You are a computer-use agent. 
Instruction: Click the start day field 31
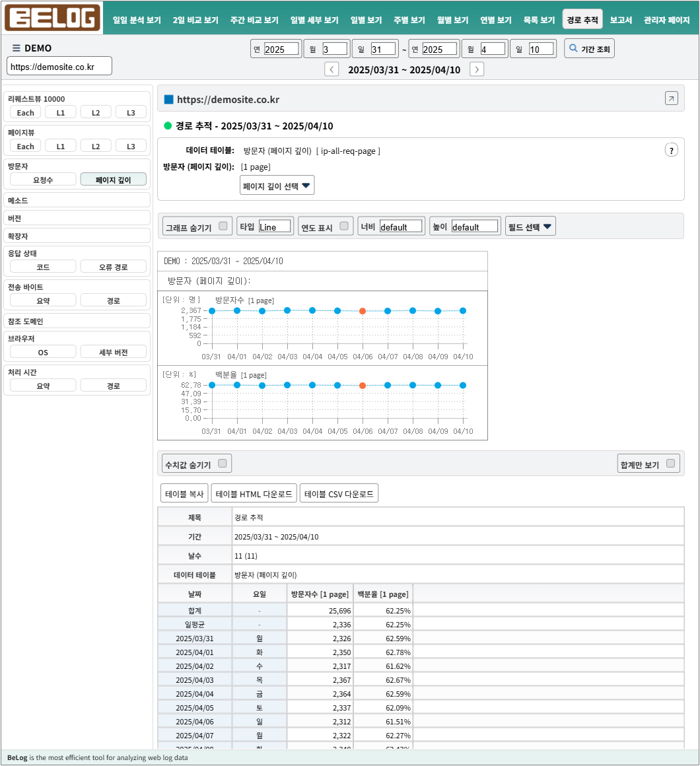pyautogui.click(x=383, y=49)
